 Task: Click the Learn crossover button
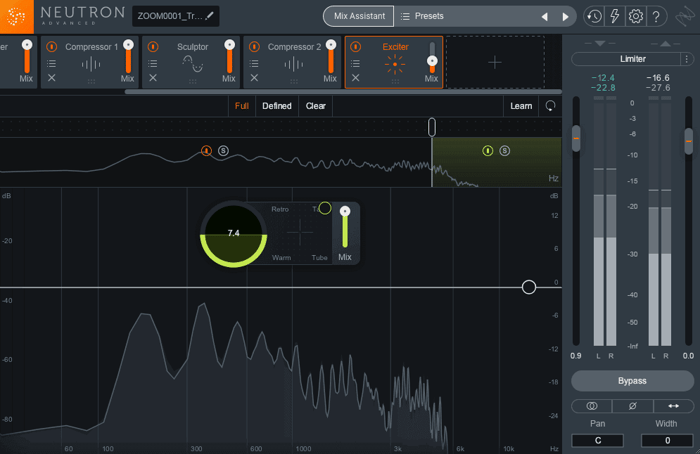521,106
